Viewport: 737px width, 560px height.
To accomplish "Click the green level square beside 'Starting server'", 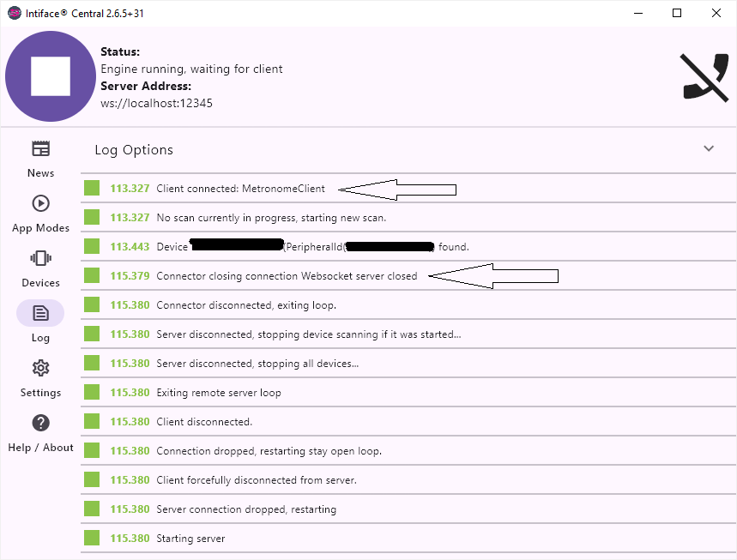I will click(x=92, y=538).
